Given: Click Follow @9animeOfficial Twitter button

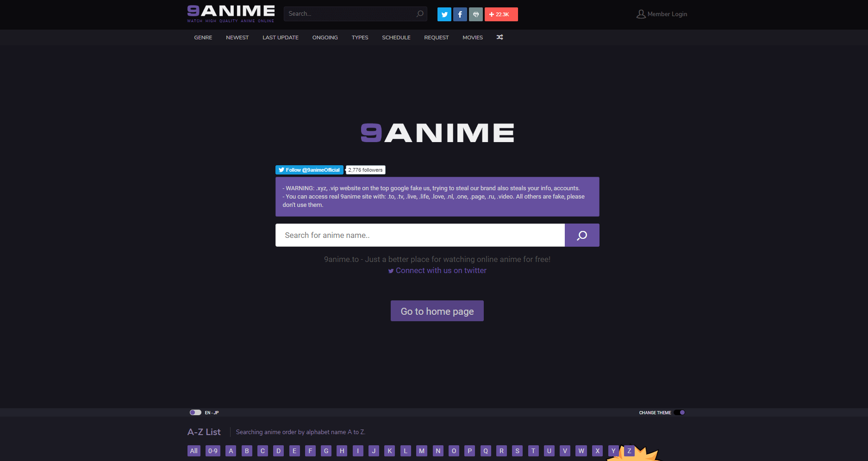Looking at the screenshot, I should (309, 170).
